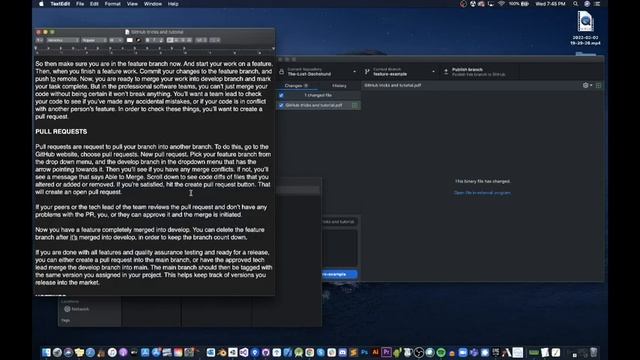This screenshot has height=360, width=640.
Task: Open Visual Studio from the Dock
Action: click(244, 353)
